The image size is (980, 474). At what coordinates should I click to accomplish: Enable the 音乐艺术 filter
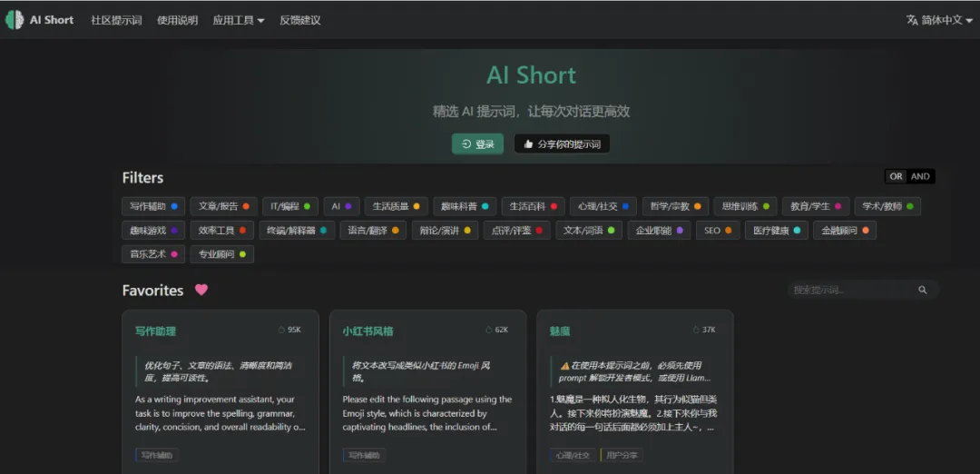pyautogui.click(x=153, y=254)
